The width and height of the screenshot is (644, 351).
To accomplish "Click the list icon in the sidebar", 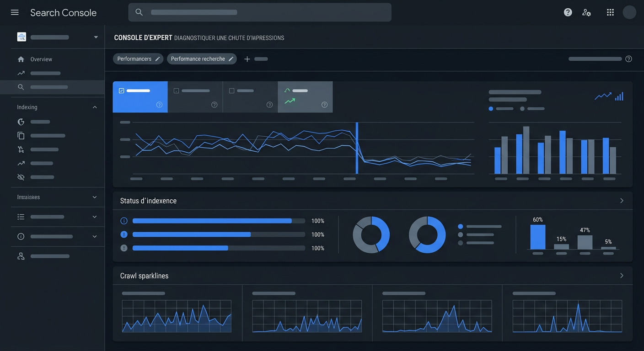I will click(x=21, y=217).
